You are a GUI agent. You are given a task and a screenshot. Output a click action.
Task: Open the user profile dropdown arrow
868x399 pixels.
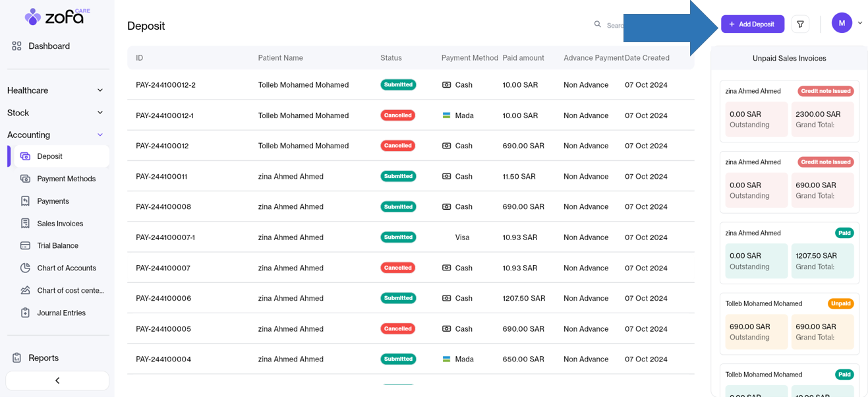click(x=860, y=23)
